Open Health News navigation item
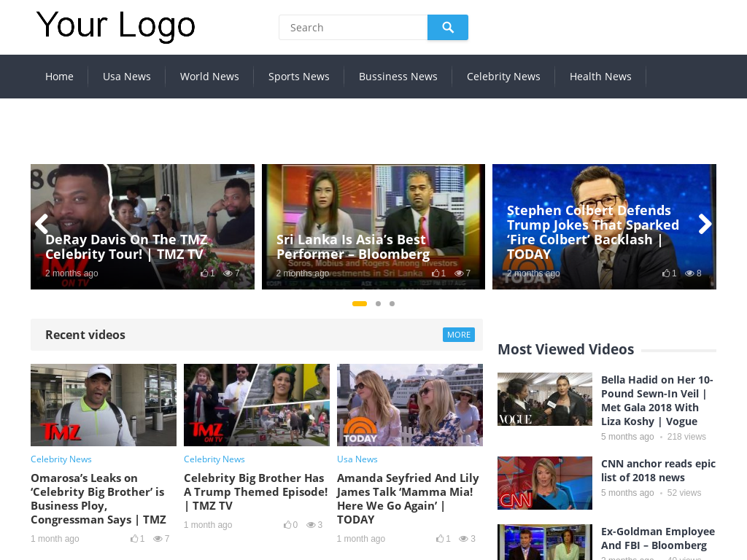Image resolution: width=747 pixels, height=560 pixels. 600,77
